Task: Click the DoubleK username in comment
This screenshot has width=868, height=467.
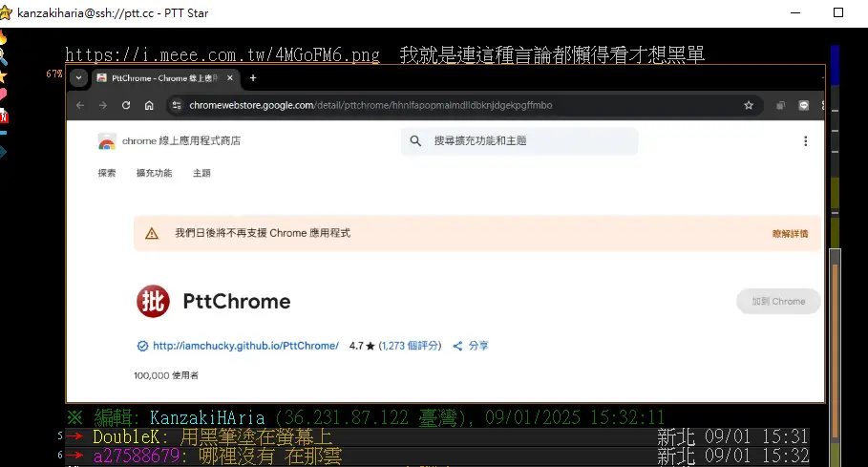Action: [x=126, y=437]
